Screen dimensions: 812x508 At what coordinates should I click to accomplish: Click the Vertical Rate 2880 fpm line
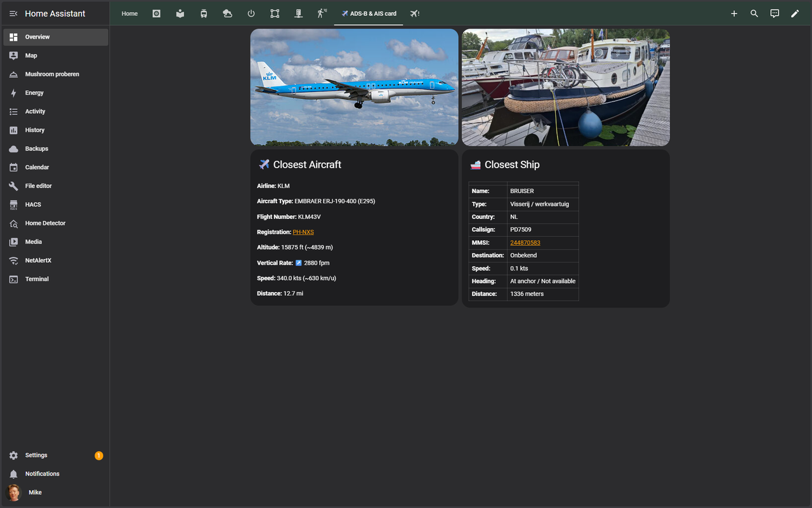coord(293,263)
